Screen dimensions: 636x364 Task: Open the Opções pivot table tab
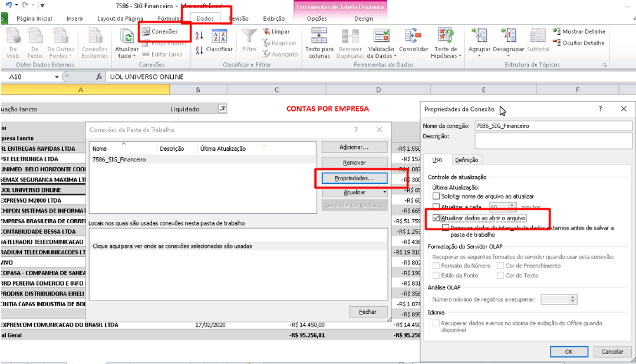317,19
